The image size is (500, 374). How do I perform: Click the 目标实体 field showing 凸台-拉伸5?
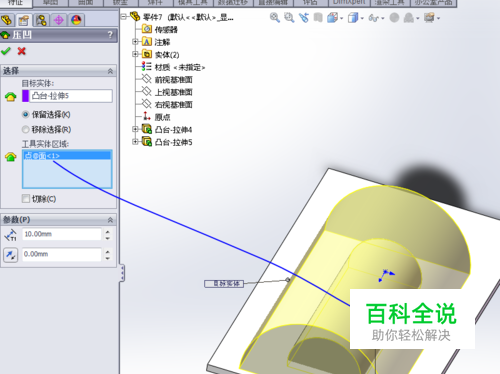[x=71, y=96]
